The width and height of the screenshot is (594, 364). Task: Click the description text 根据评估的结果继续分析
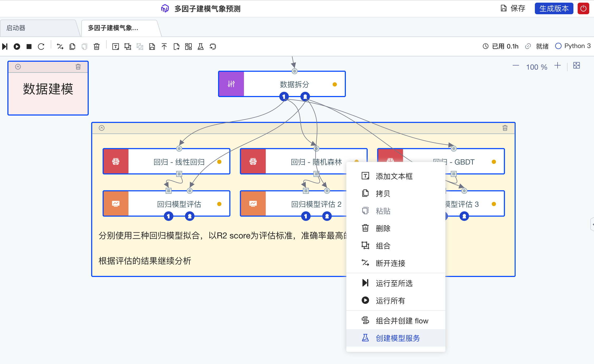point(145,261)
